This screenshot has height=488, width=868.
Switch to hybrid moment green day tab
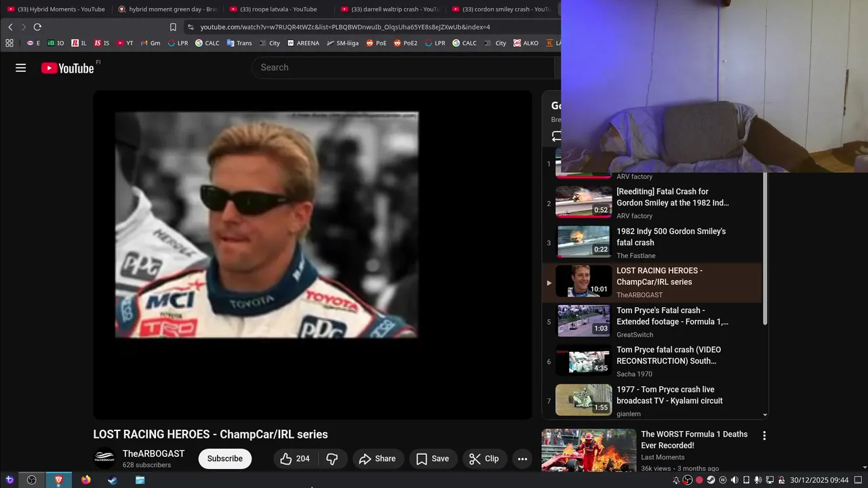(x=167, y=9)
